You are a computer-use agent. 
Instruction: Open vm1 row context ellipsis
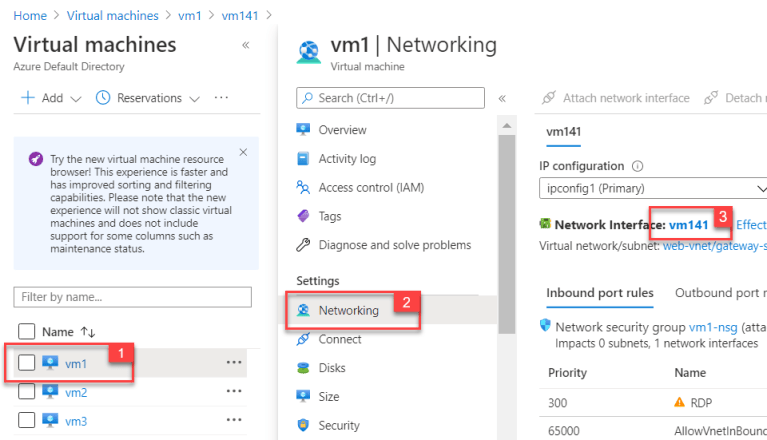[x=234, y=362]
